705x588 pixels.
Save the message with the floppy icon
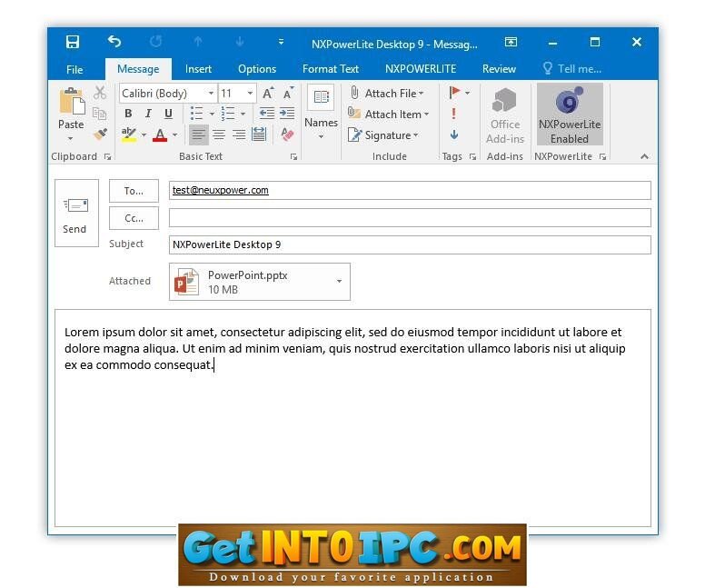tap(73, 42)
